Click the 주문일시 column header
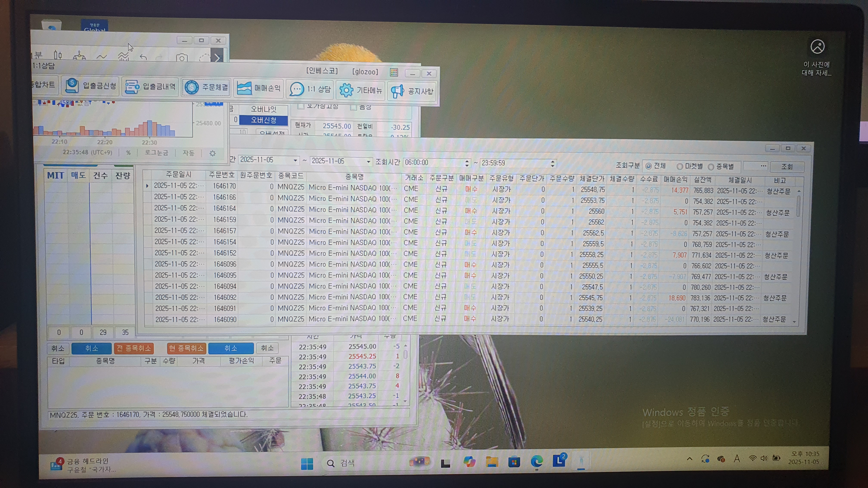This screenshot has width=868, height=488. (x=178, y=175)
